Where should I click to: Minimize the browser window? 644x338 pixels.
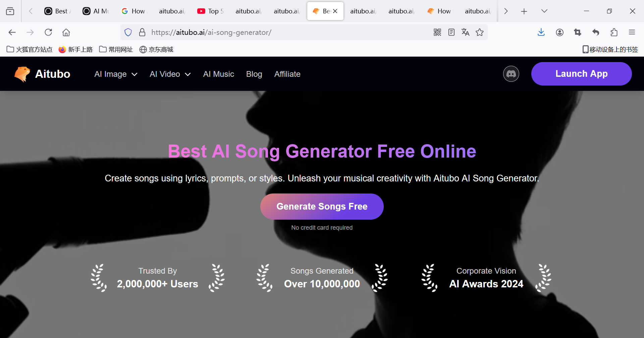click(586, 11)
